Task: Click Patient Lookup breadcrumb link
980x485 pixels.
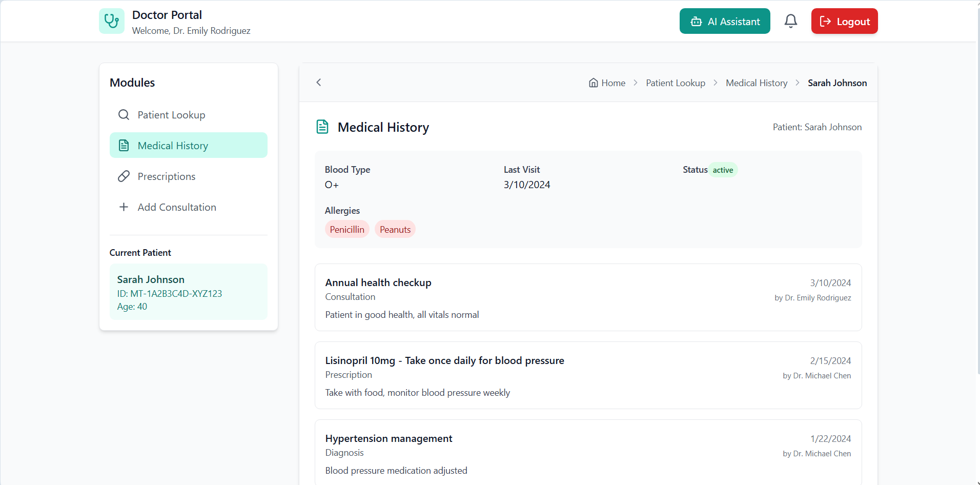Action: point(676,83)
